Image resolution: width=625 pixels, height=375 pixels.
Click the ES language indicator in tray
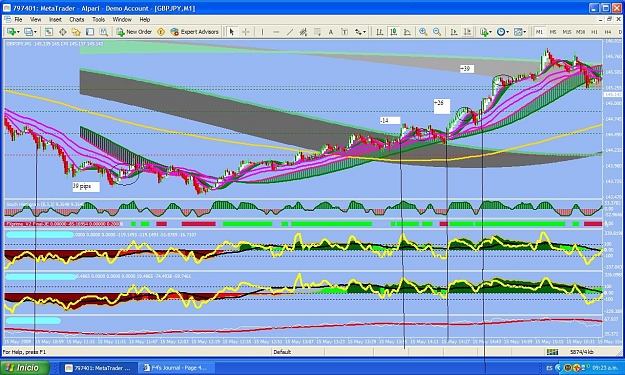[x=549, y=368]
